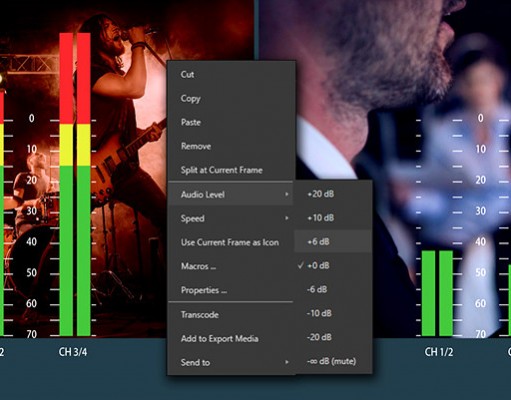
Task: Choose Copy in the context menu
Action: pyautogui.click(x=231, y=98)
